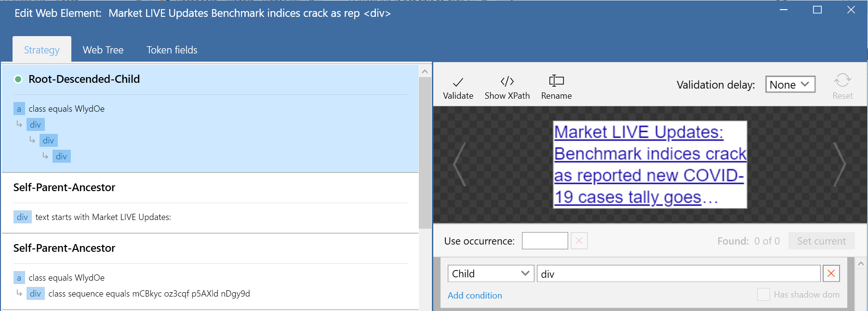The height and width of the screenshot is (311, 868).
Task: Open the Token fields tab
Action: point(172,50)
